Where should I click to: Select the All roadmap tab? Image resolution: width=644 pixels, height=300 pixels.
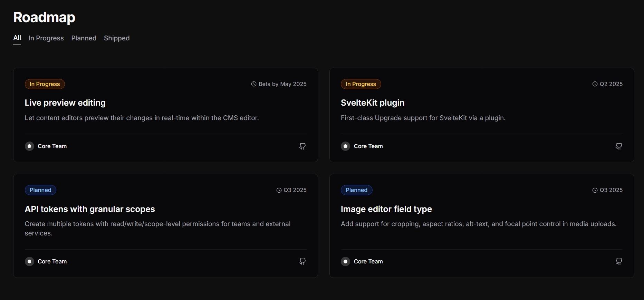coord(17,38)
